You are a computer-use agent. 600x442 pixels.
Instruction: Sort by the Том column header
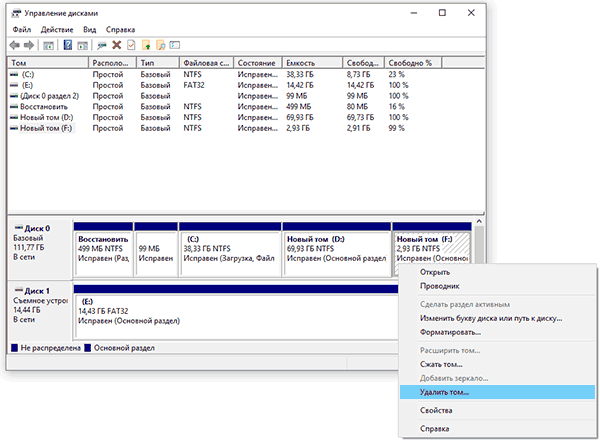pyautogui.click(x=48, y=63)
